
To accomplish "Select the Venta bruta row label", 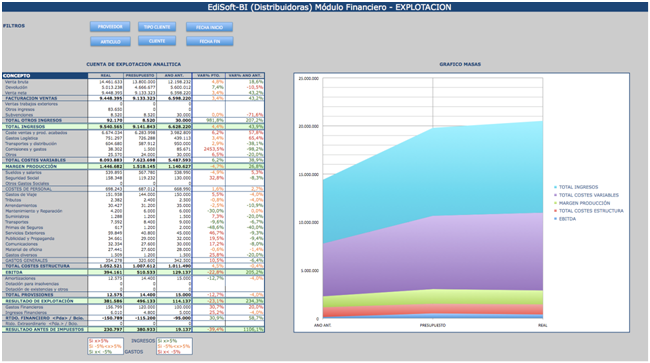I will (x=17, y=82).
